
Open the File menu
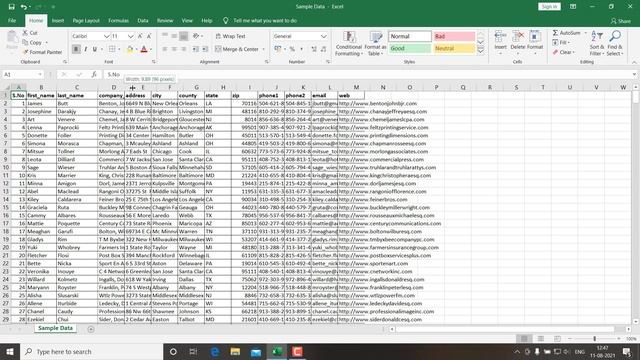(12, 20)
